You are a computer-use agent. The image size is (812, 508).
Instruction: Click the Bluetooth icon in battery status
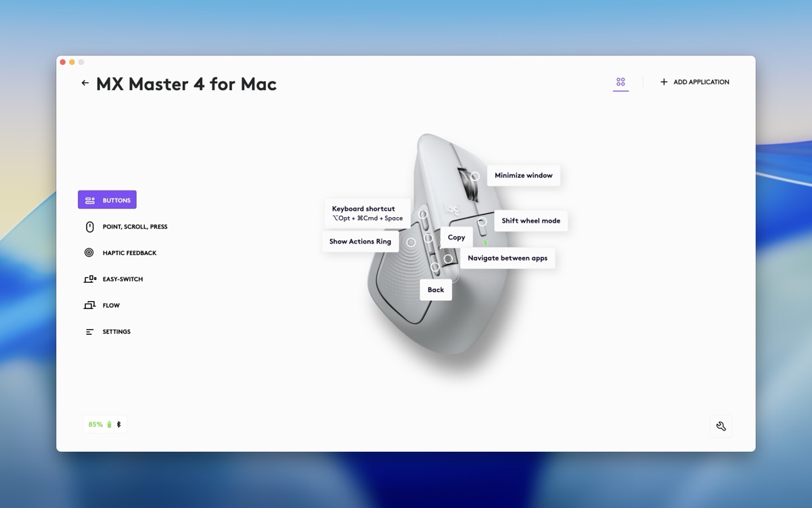(x=119, y=424)
